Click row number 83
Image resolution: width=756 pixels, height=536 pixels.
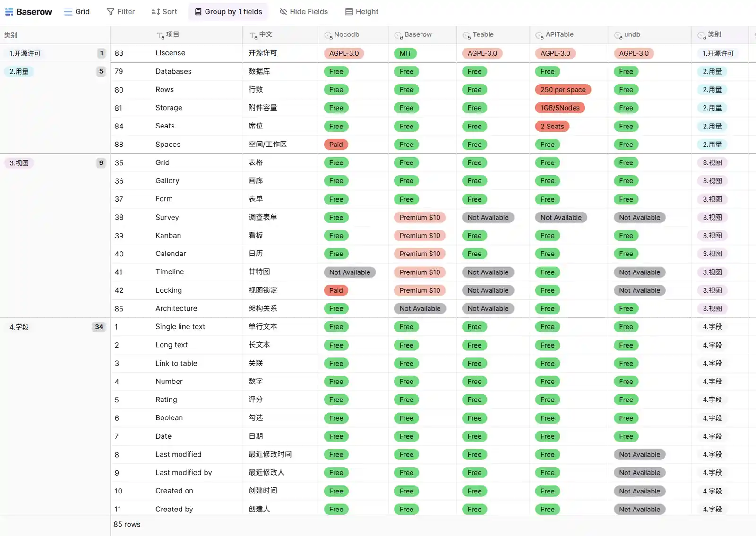(x=119, y=53)
